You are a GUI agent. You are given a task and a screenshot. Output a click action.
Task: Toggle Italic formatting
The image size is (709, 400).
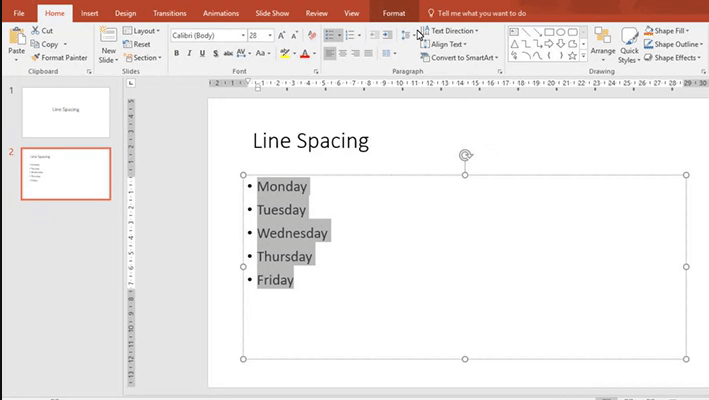coord(190,53)
